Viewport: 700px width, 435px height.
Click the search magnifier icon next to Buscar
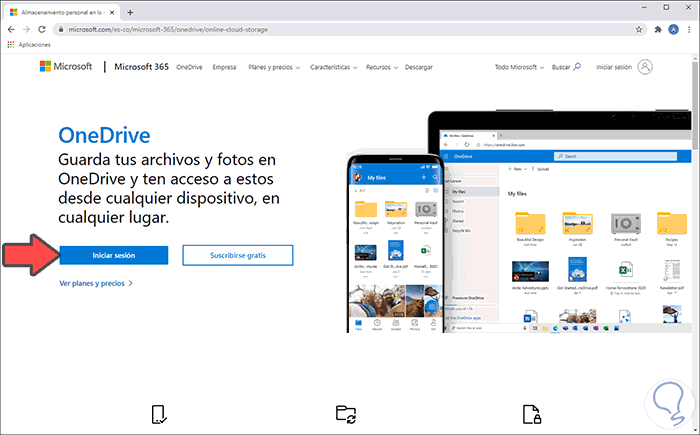(577, 67)
